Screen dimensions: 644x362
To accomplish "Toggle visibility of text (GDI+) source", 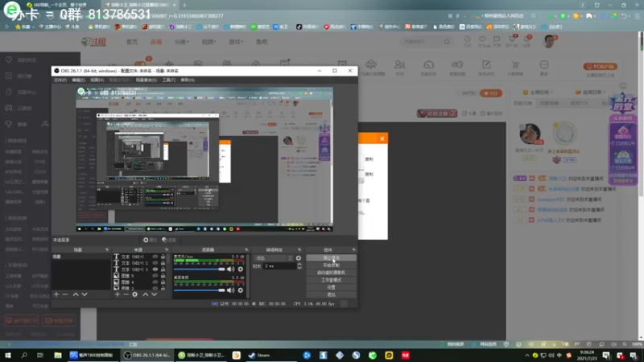I will [x=155, y=257].
